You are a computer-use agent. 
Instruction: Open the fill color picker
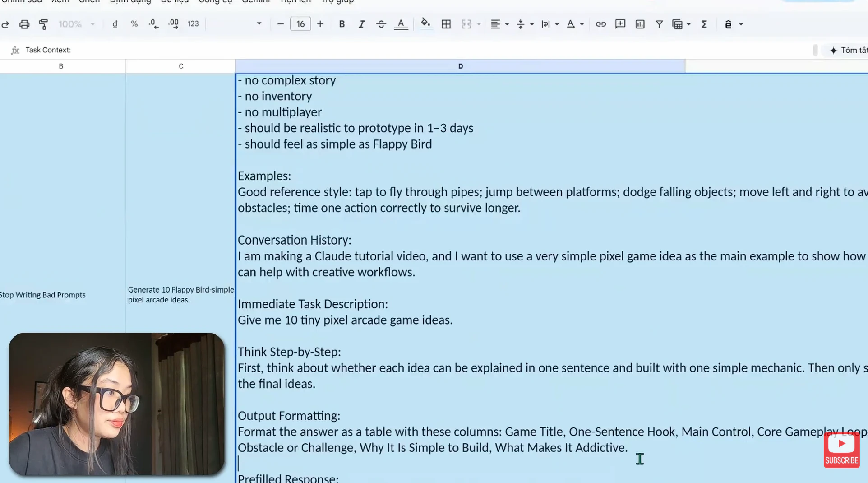pos(425,24)
